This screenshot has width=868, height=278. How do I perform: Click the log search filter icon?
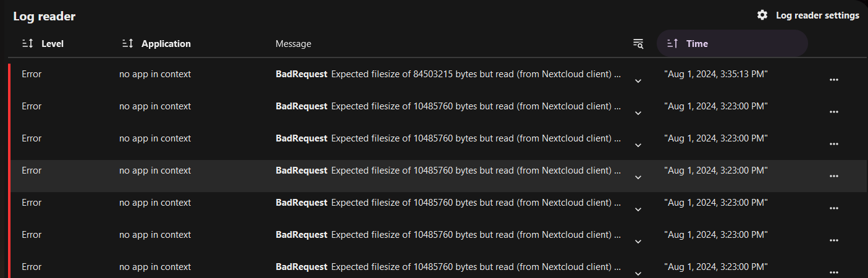[x=638, y=44]
